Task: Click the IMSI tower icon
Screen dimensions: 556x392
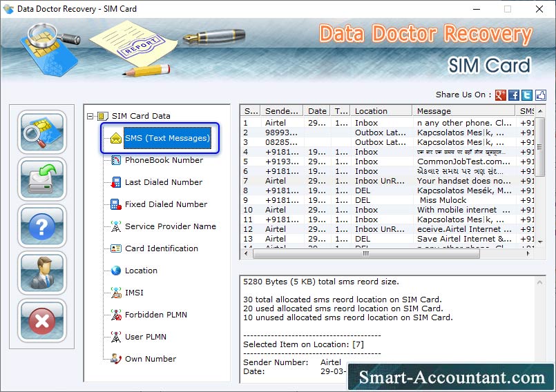Action: pos(115,293)
